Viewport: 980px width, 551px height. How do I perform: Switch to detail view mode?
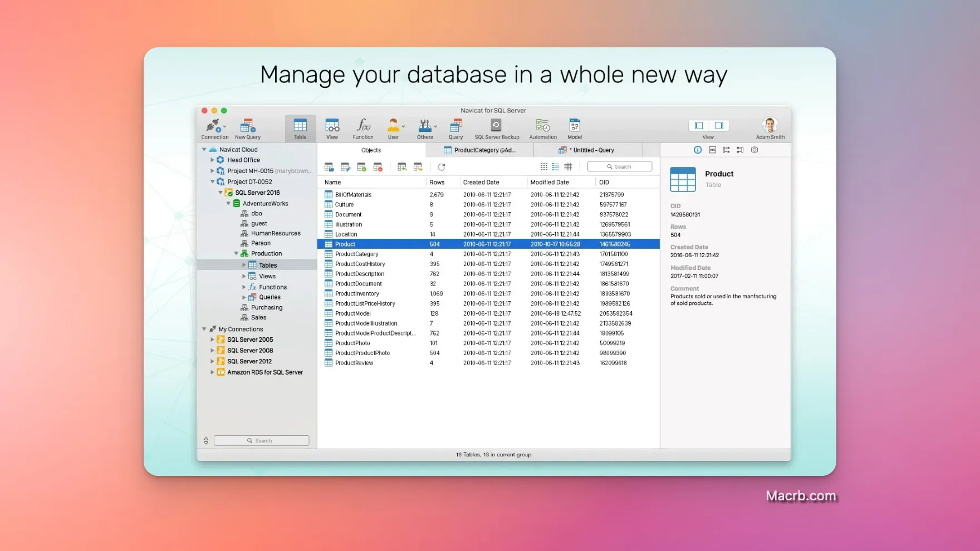pos(568,167)
